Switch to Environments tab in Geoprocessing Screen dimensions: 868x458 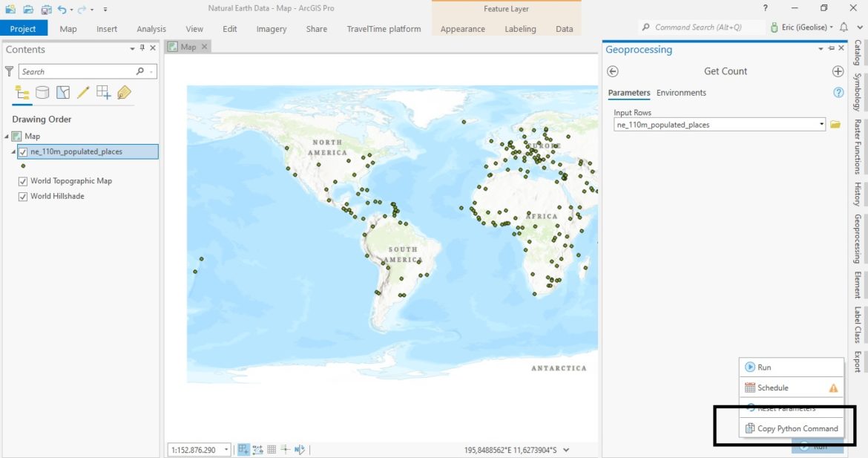pos(681,93)
